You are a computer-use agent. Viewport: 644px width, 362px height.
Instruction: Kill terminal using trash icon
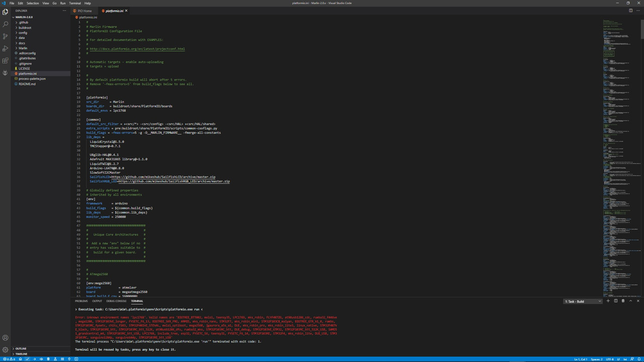tap(623, 301)
